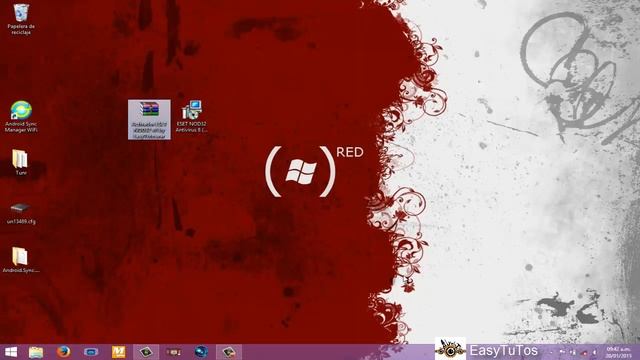Select Android Sync Manager WiFi shortcut
Viewport: 640px width, 360px height.
point(21,117)
